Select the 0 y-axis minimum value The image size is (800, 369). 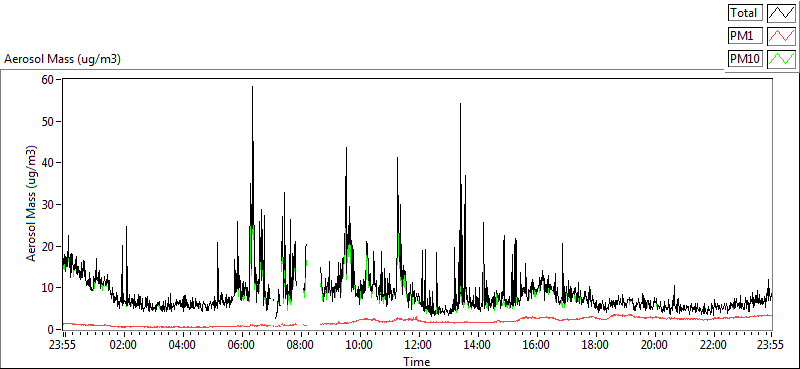(52, 329)
